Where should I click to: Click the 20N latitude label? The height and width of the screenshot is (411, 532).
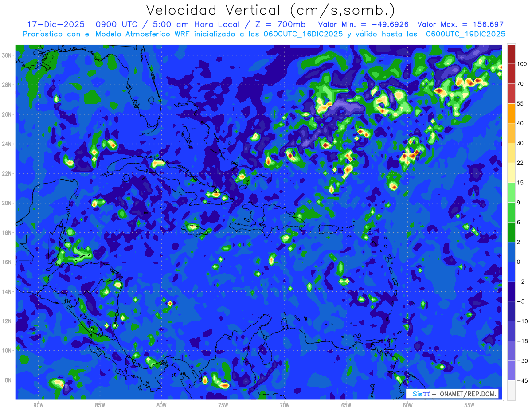point(8,203)
